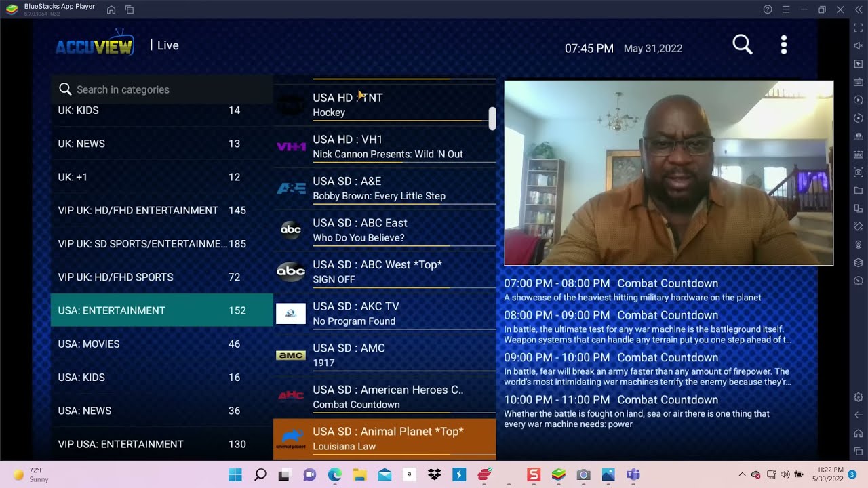Select the AMC channel logo
This screenshot has height=488, width=868.
pos(291,355)
